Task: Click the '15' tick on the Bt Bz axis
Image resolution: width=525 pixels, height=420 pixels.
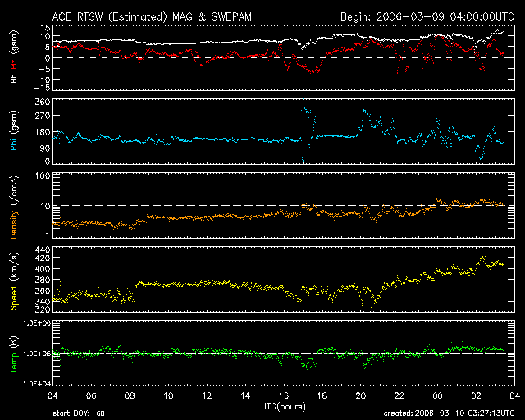Action: (46, 28)
